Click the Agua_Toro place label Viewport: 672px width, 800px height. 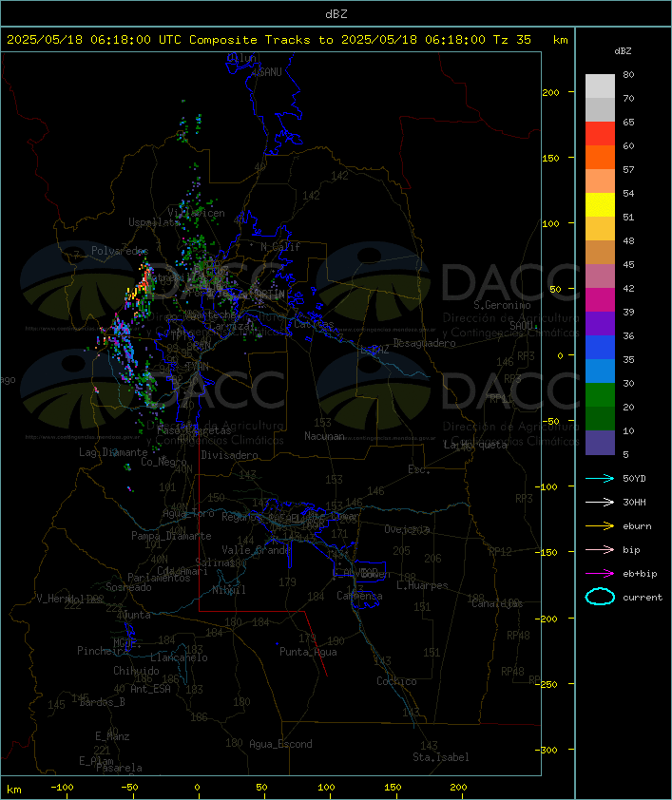pyautogui.click(x=188, y=514)
